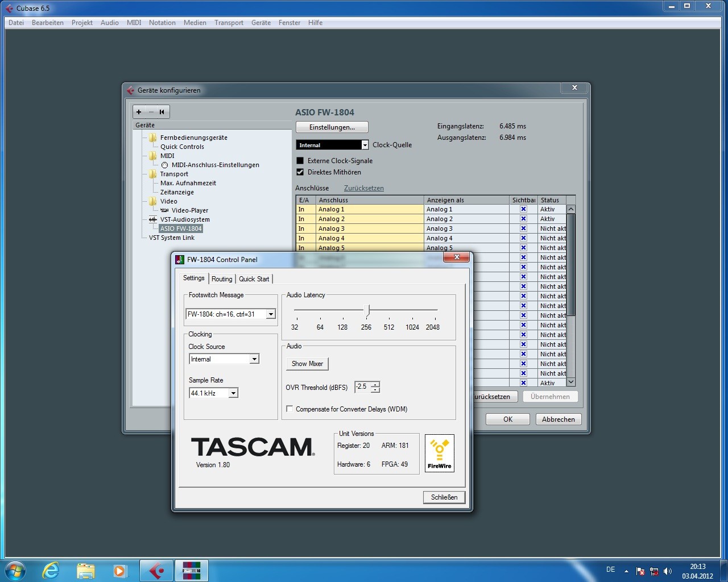Viewport: 728px width, 582px height.
Task: Click the MIDI port plug icon
Action: [165, 165]
